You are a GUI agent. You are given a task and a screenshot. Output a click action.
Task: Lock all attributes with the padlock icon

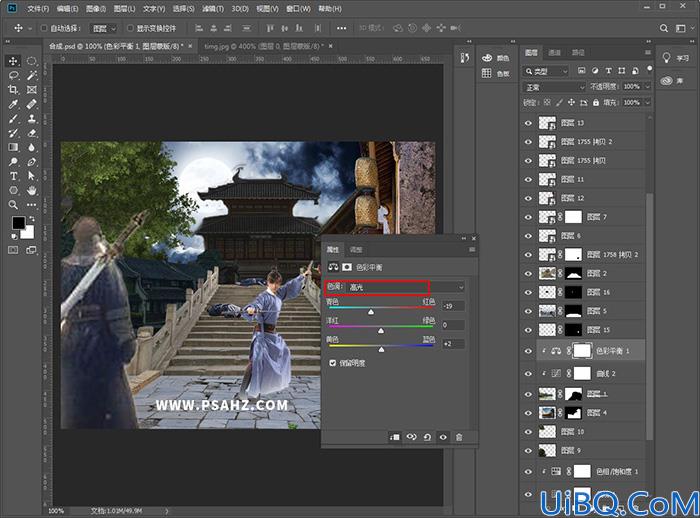596,103
